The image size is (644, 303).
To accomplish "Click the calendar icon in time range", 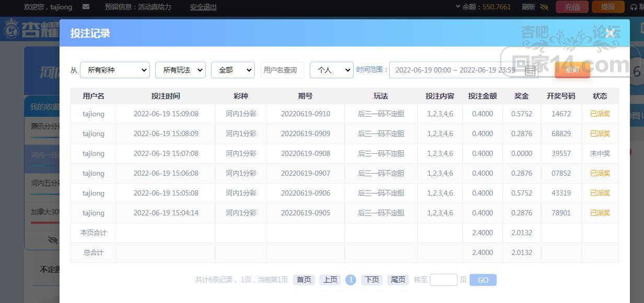I will 530,70.
